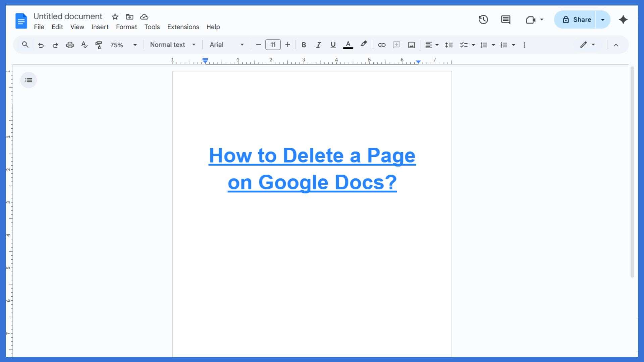Click the font size field
Image resolution: width=644 pixels, height=362 pixels.
point(273,45)
